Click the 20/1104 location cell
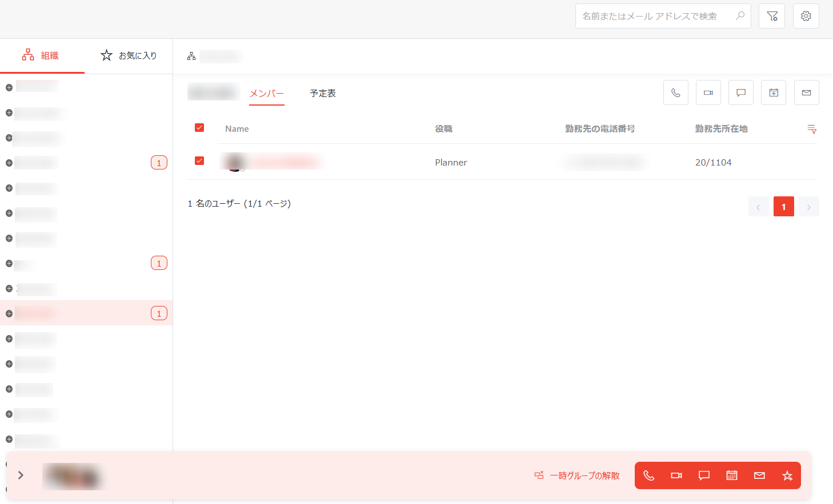The width and height of the screenshot is (833, 504). coord(714,163)
